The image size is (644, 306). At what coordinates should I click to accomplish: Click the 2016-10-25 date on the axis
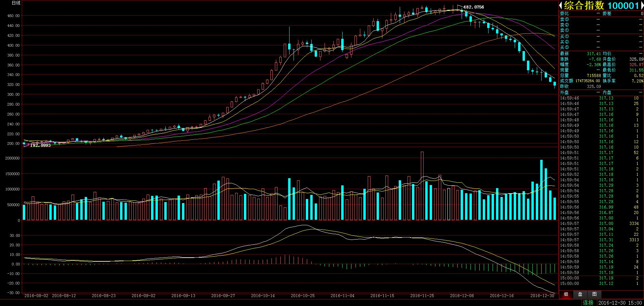pos(303,296)
